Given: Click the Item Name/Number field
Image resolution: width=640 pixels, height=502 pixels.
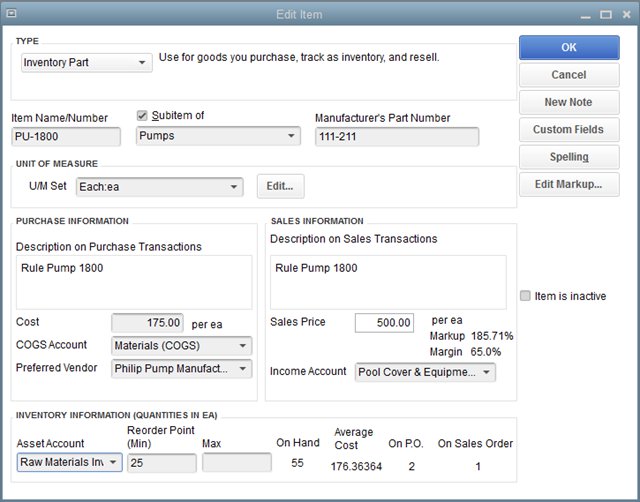Looking at the screenshot, I should (x=65, y=137).
